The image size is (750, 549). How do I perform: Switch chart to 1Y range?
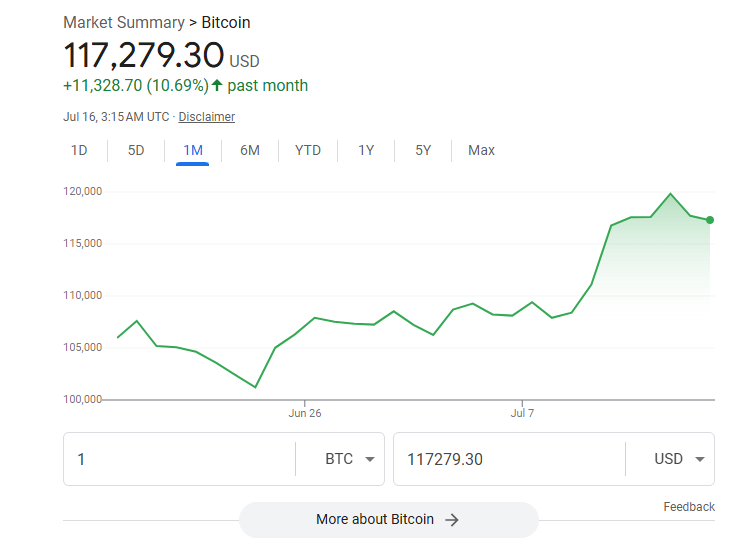(x=366, y=151)
